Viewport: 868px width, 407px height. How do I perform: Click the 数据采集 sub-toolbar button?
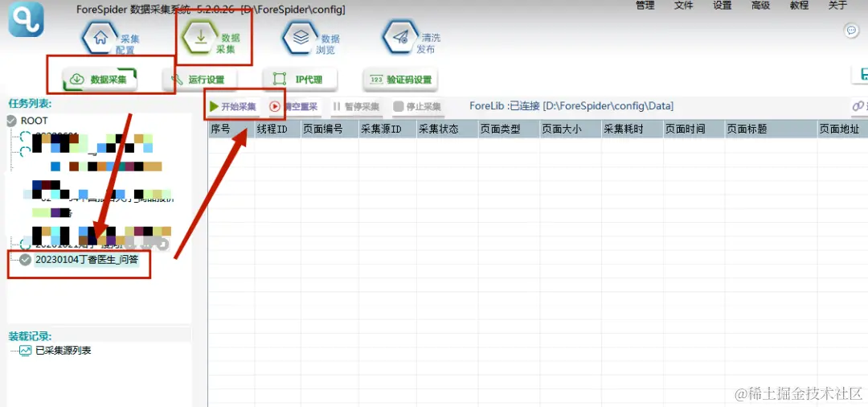coord(100,79)
